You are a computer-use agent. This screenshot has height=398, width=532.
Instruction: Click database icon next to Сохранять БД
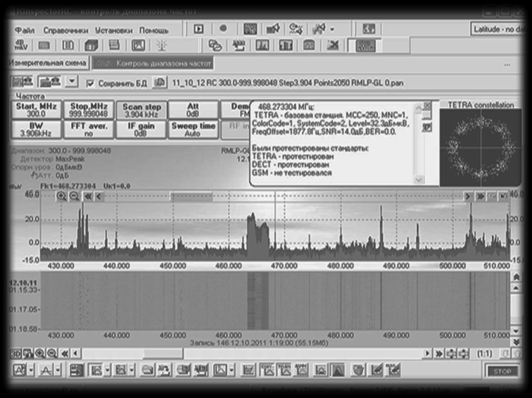(x=160, y=82)
